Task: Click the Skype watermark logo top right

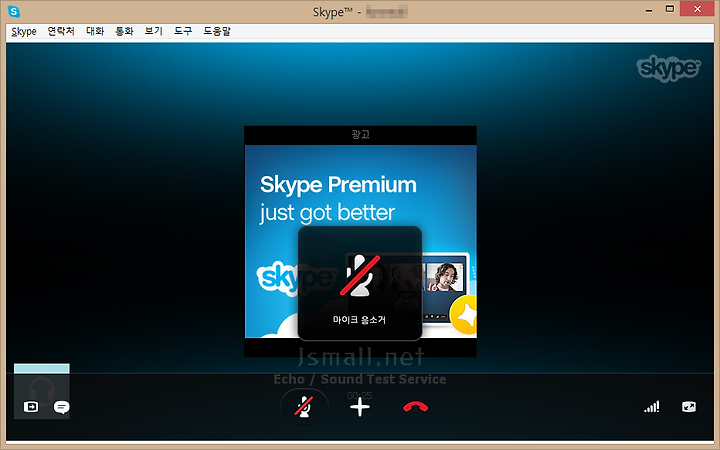Action: (669, 69)
